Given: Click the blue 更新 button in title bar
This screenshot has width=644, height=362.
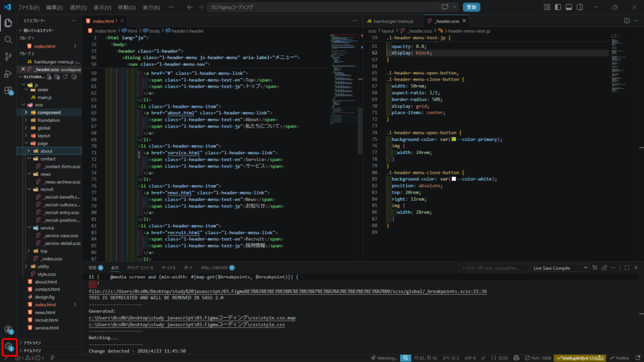Looking at the screenshot, I should [471, 8].
